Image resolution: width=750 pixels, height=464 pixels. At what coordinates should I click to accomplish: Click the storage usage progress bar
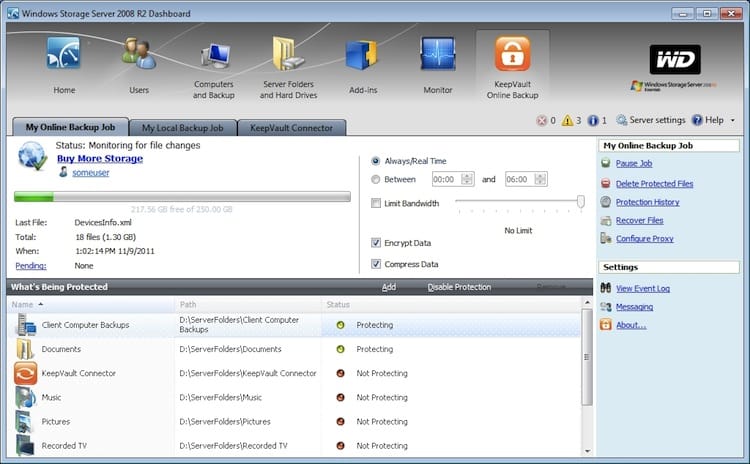tap(182, 197)
